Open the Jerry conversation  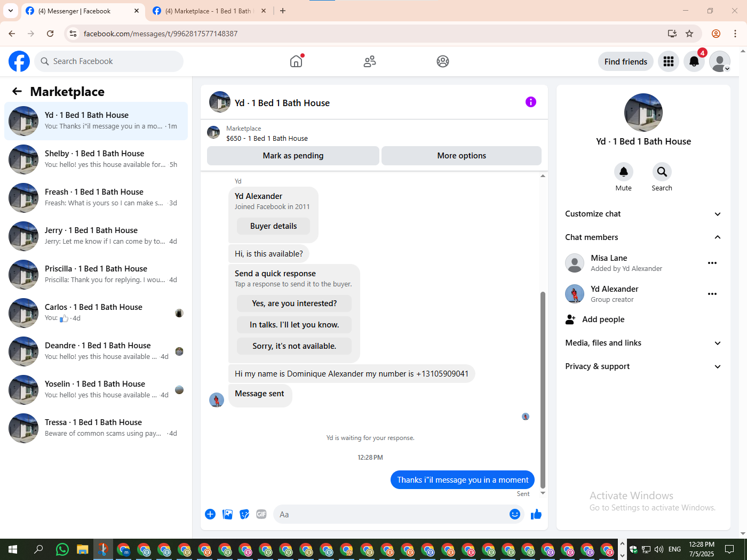[x=96, y=236]
